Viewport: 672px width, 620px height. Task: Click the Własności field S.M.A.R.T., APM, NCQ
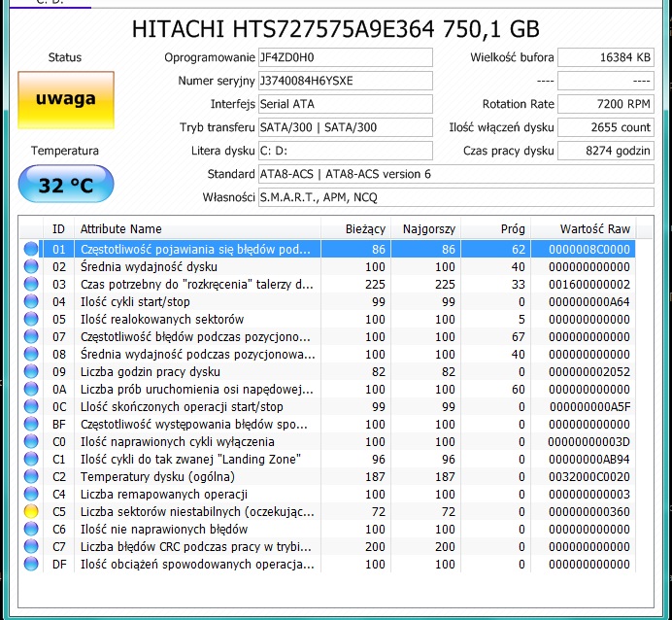(x=456, y=197)
